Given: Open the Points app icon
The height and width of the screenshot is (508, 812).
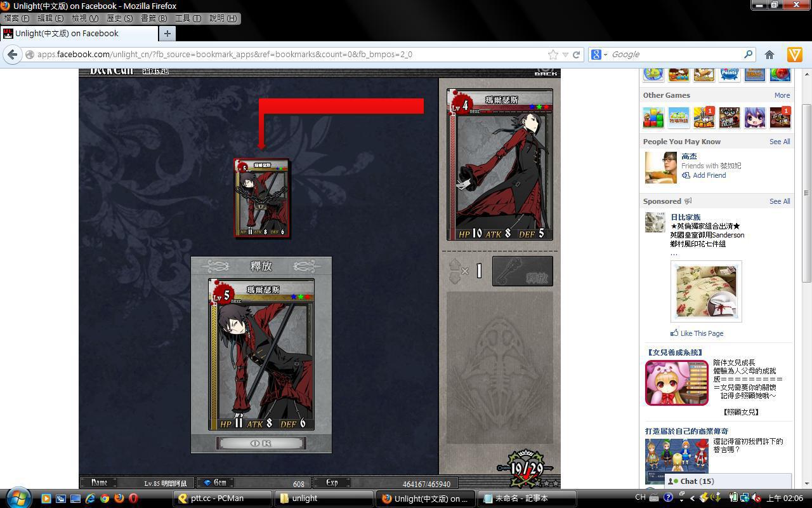Looking at the screenshot, I should click(x=730, y=74).
